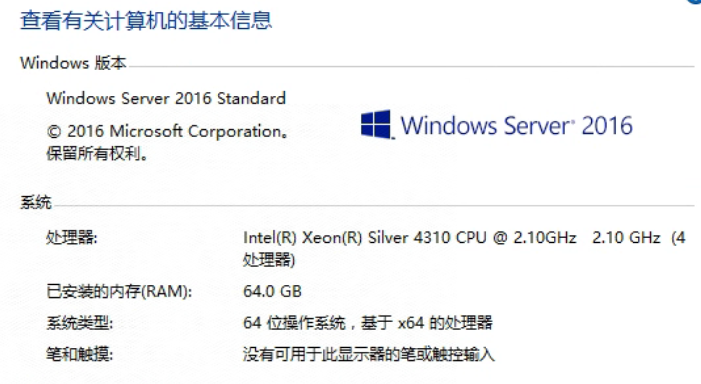Select the 系统 section header

click(36, 203)
